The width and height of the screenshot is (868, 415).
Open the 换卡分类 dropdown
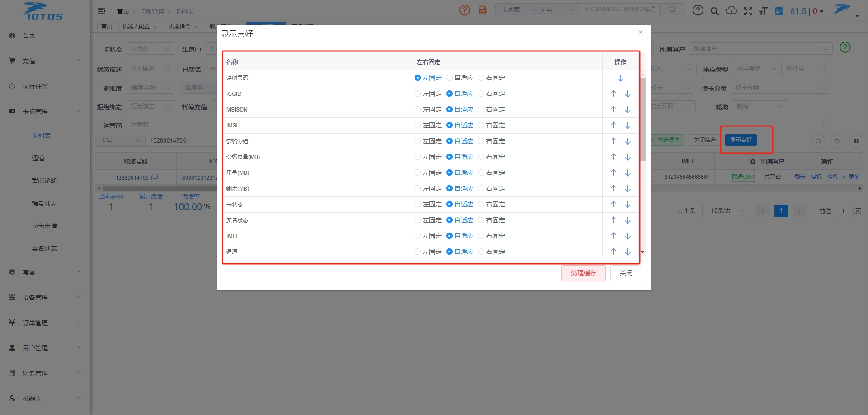(781, 88)
